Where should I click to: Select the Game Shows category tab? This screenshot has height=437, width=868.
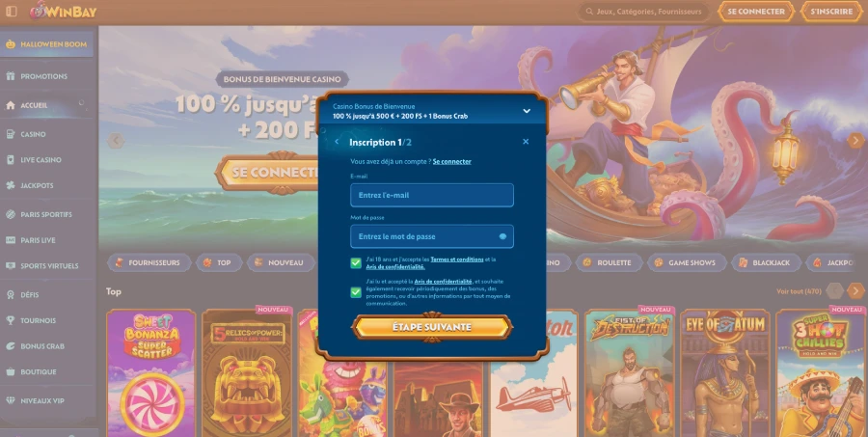pos(686,262)
